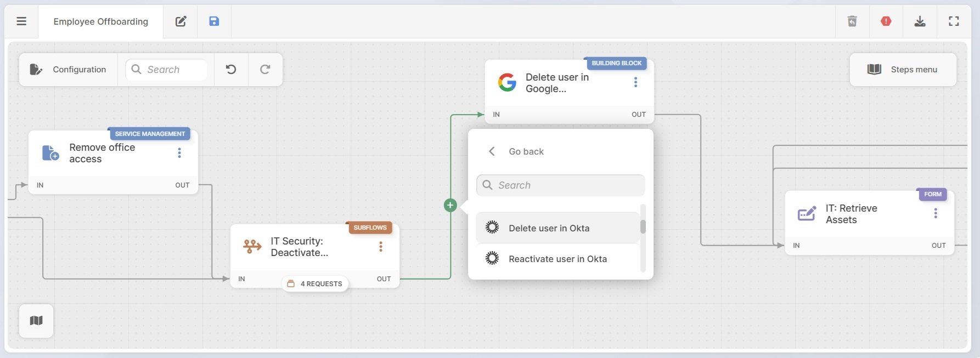Click the IN port of IT: Retrieve Assets
The height and width of the screenshot is (358, 980).
click(796, 246)
